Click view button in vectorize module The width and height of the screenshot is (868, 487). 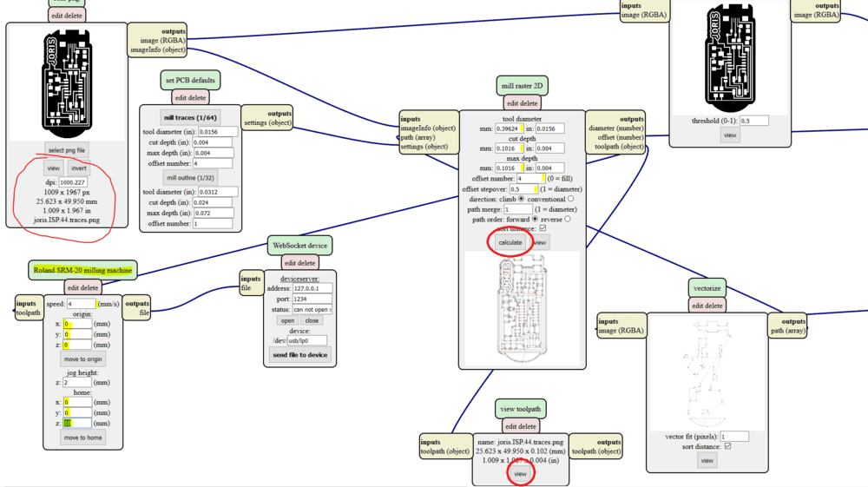coord(707,460)
